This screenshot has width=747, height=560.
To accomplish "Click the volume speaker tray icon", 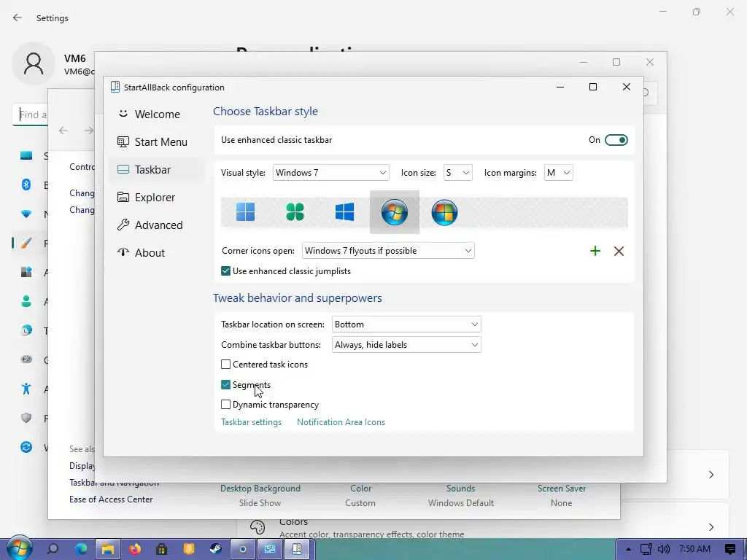I will point(663,550).
